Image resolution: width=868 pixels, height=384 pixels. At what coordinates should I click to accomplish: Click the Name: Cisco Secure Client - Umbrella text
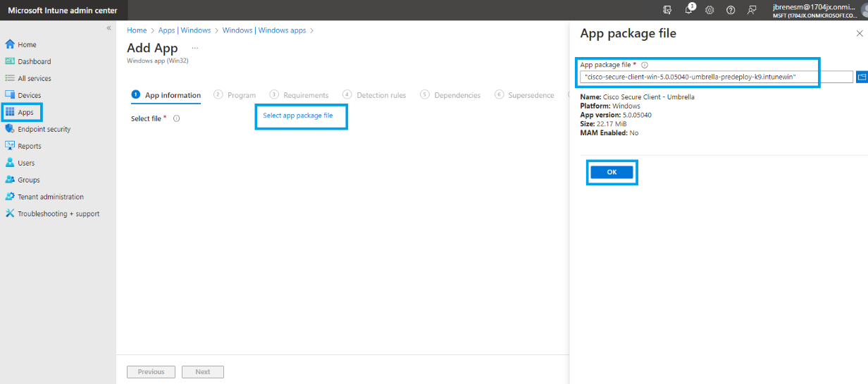point(637,97)
